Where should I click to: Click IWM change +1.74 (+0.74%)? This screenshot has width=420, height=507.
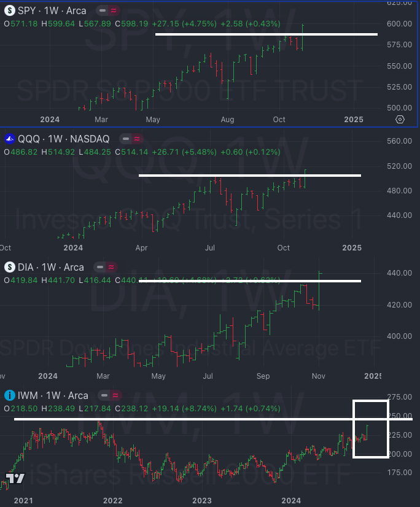(x=251, y=409)
